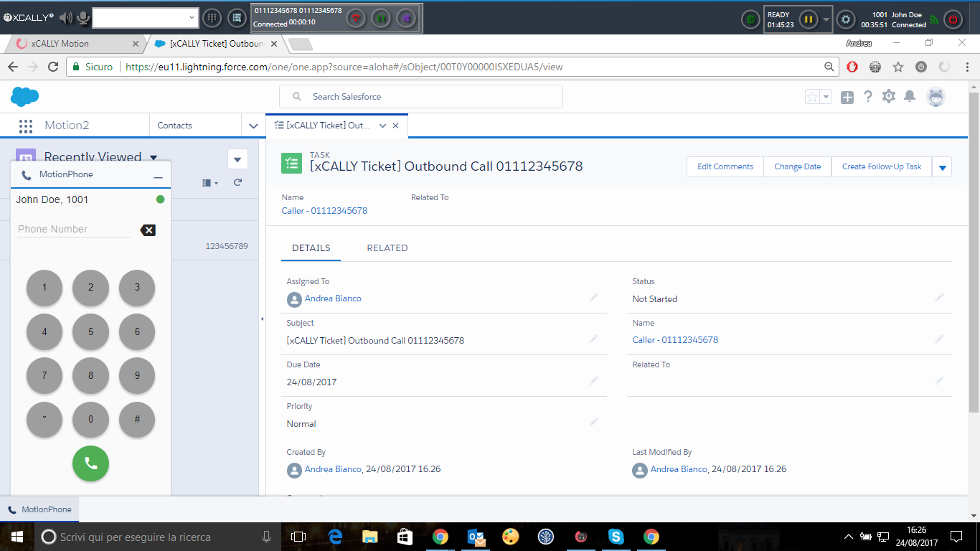Open Caller - 01112345678 link in header

tap(324, 211)
